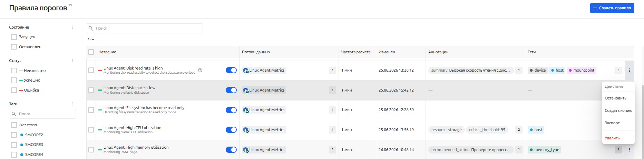Screen dimensions: 644x159
Task: Open the Filesystem has become read-only rule
Action: pos(144,108)
